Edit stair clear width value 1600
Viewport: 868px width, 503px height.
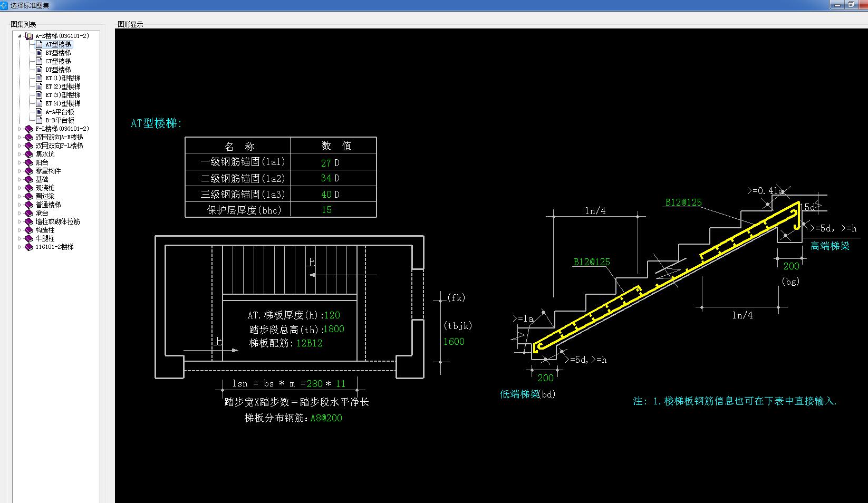point(454,342)
